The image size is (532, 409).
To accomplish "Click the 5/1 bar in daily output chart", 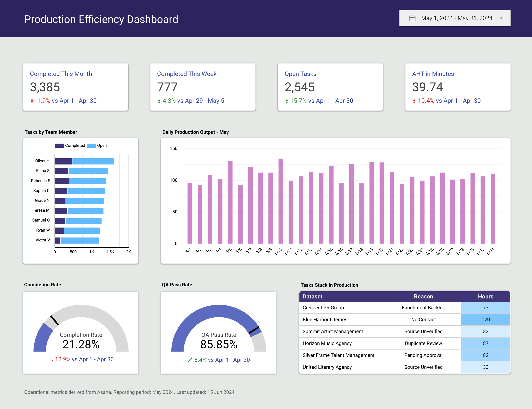I will pyautogui.click(x=190, y=213).
